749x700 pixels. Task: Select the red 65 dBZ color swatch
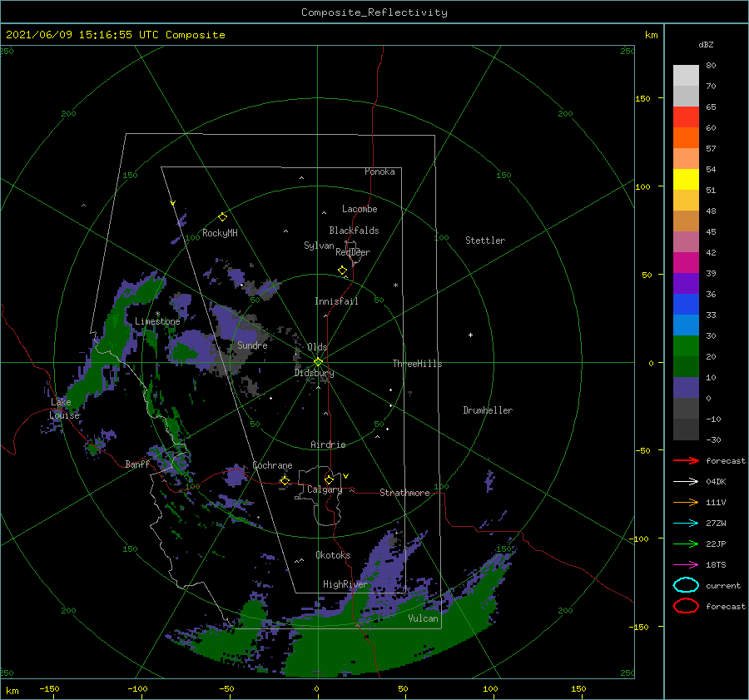[x=686, y=117]
